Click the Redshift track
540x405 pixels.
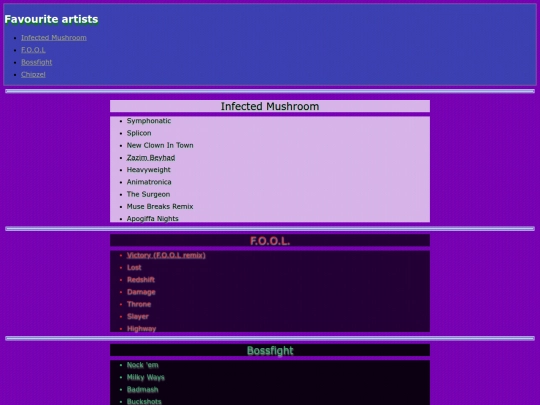click(x=141, y=280)
